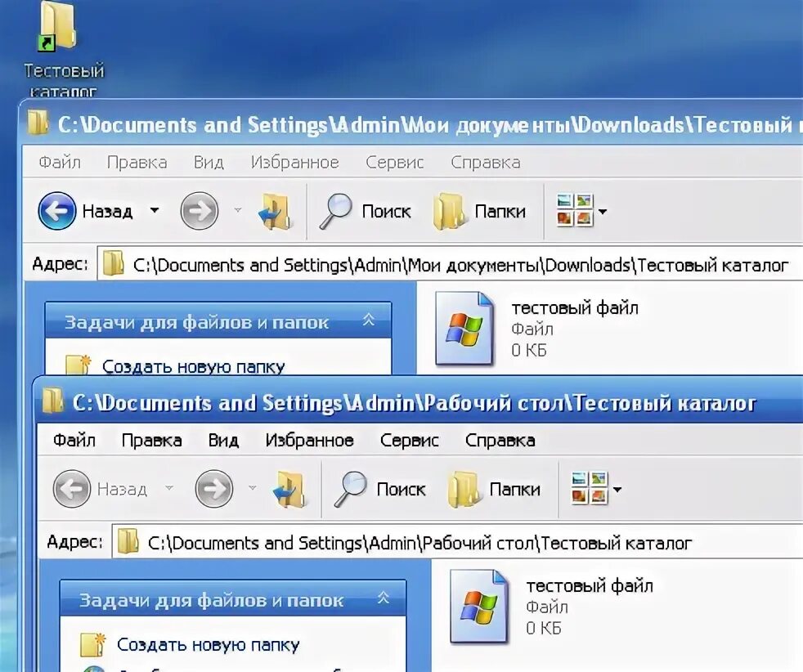The height and width of the screenshot is (672, 803).
Task: Open Справка menu in Downloads window
Action: 486,162
